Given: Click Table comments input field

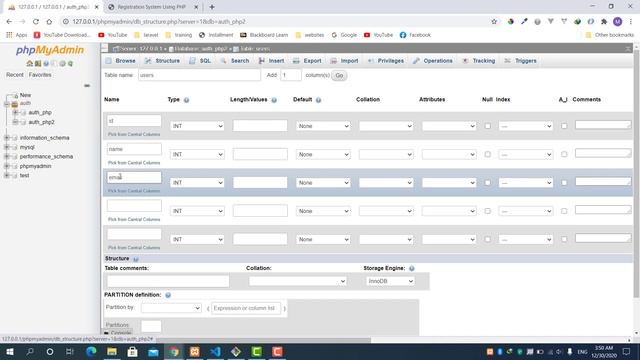Looking at the screenshot, I should (x=168, y=281).
